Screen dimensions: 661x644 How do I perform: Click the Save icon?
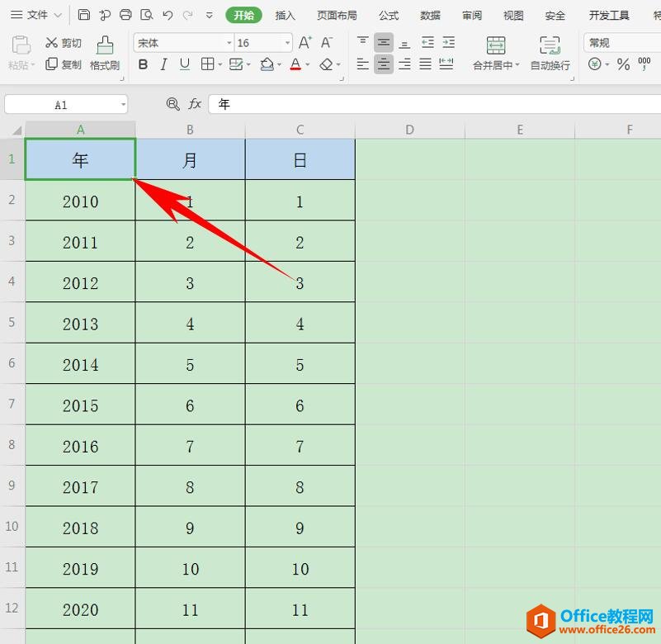click(83, 14)
